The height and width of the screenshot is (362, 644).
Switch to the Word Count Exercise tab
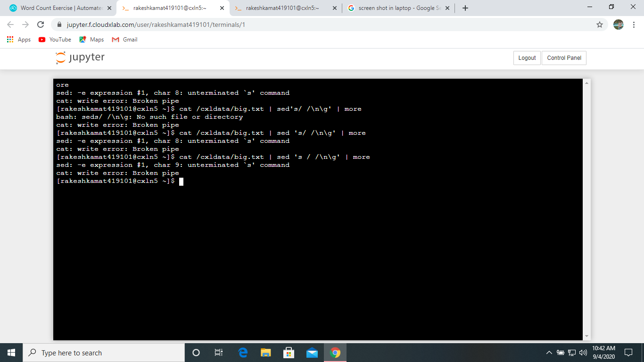pos(59,8)
